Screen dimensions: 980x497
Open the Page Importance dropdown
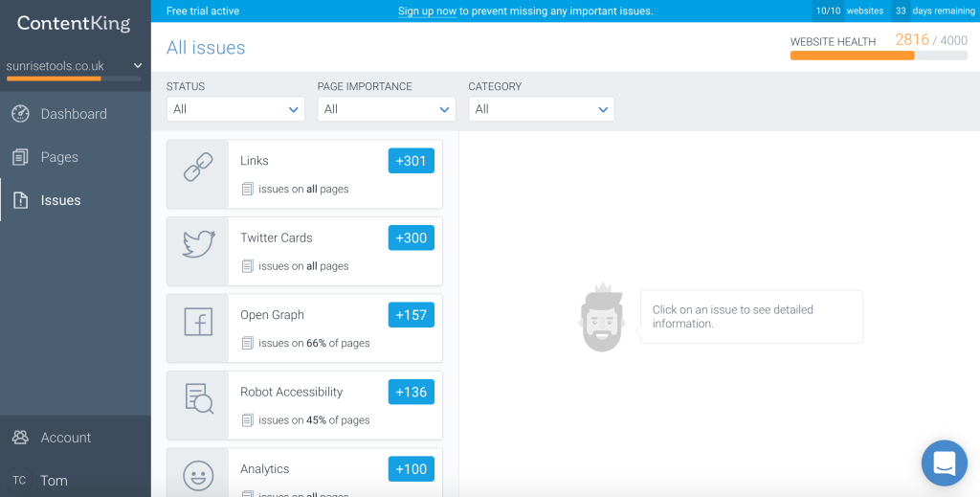[x=386, y=109]
